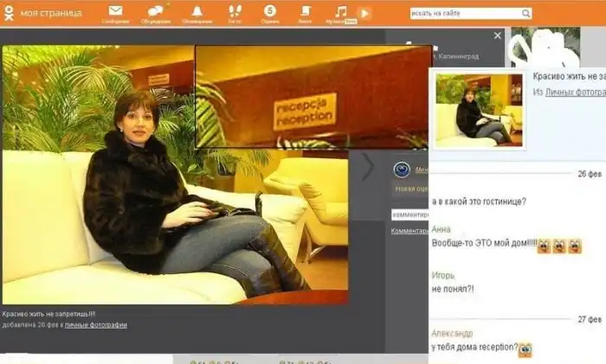This screenshot has height=364, width=606.
Task: Open 'Личных фотографий' link in right panel
Action: (x=574, y=92)
